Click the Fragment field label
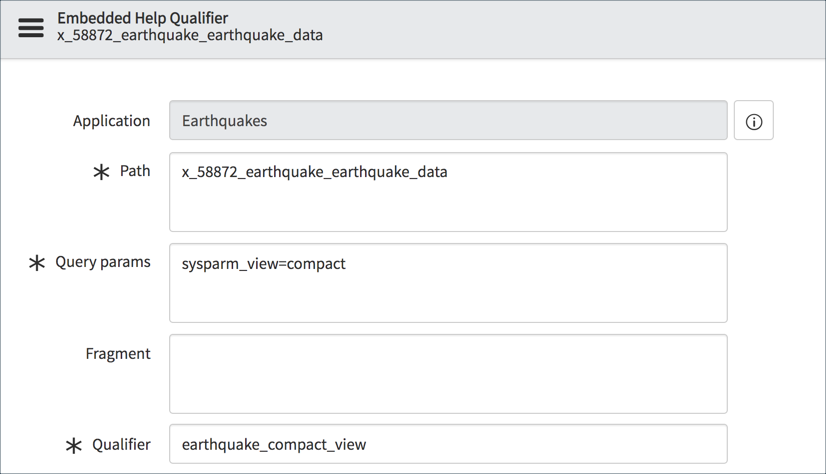 (x=118, y=354)
